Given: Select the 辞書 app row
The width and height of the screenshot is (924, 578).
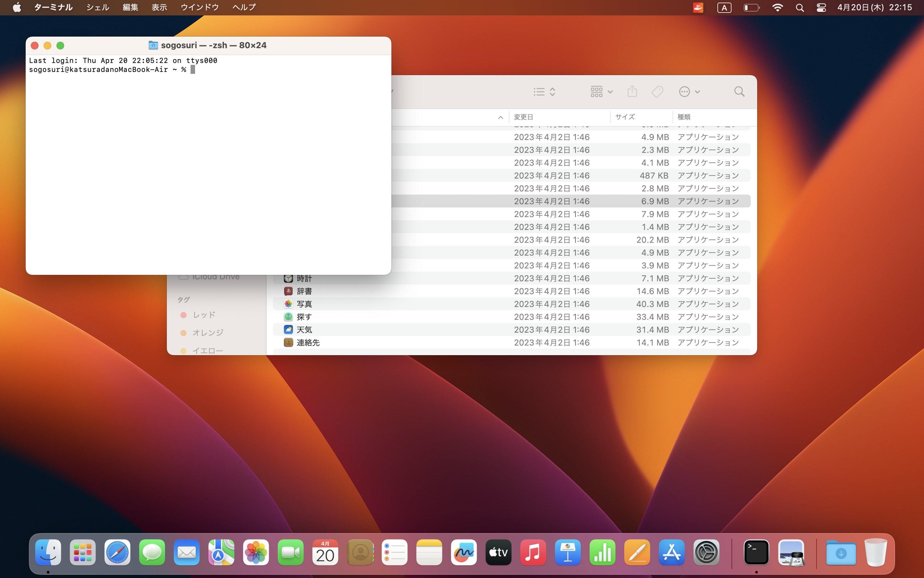Looking at the screenshot, I should [x=512, y=291].
